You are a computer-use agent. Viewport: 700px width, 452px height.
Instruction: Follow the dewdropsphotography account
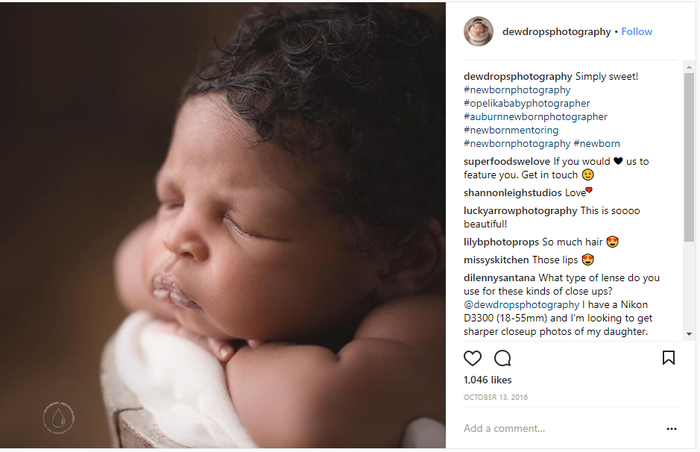point(637,32)
